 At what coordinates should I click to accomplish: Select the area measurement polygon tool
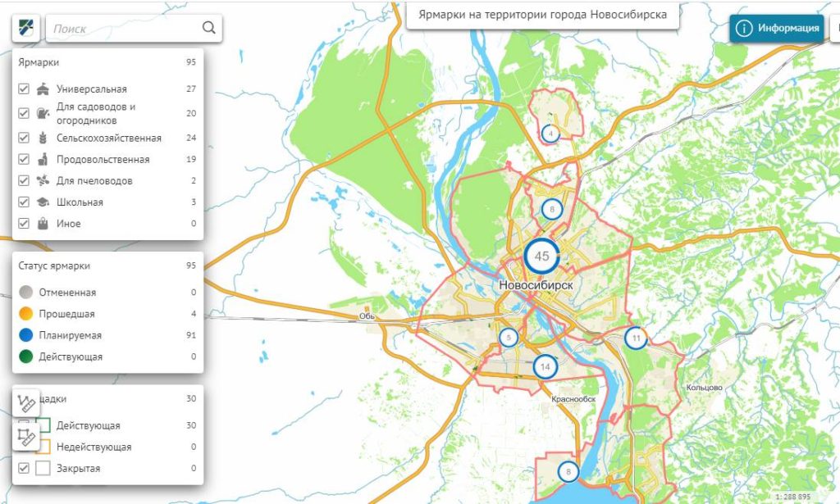click(x=27, y=437)
